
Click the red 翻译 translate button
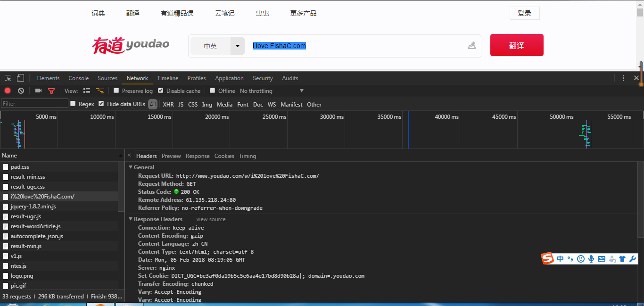[517, 45]
